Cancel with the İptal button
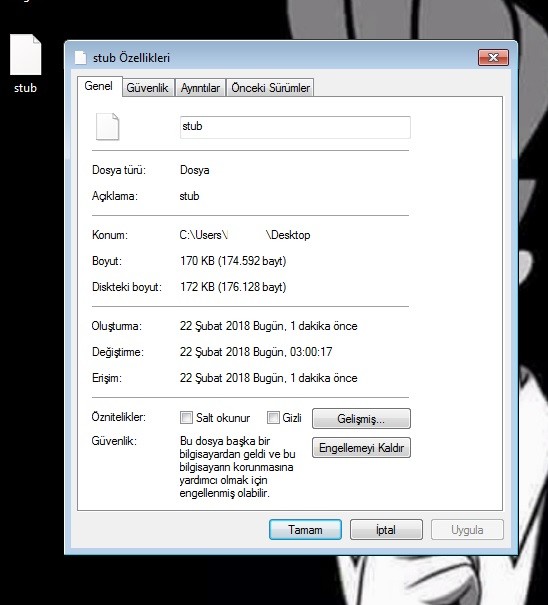 [386, 530]
